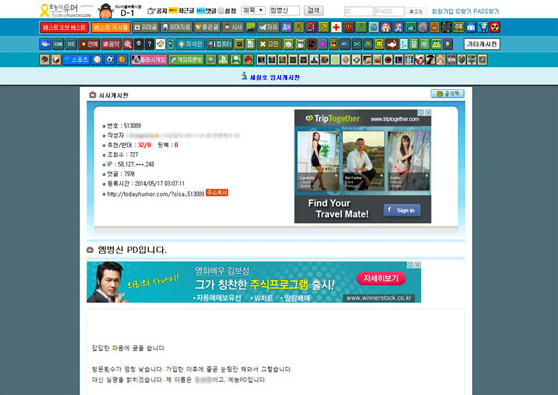Open the 최근글 recent posts link

181,11
